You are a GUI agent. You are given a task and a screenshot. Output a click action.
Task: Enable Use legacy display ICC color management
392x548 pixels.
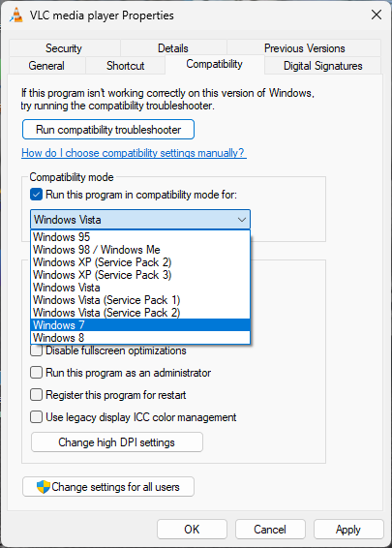37,417
